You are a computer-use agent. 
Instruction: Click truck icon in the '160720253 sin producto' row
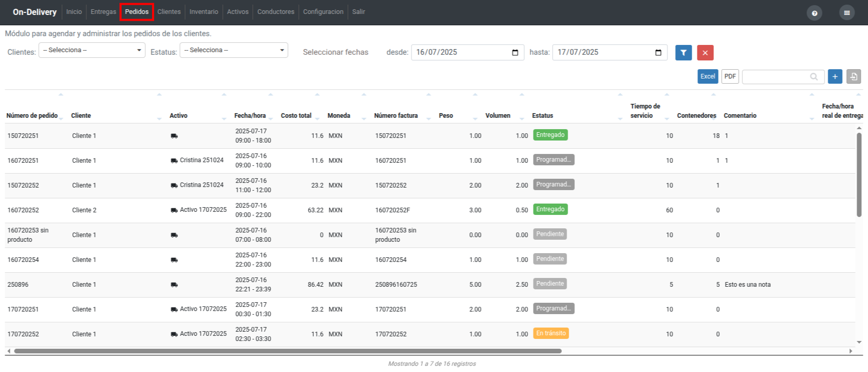click(174, 235)
